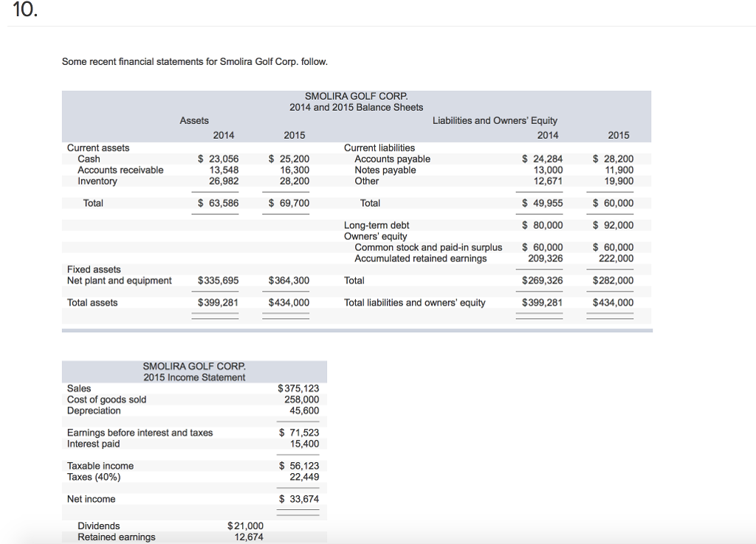Click the Assets column heading
This screenshot has height=544, width=756.
[x=194, y=120]
